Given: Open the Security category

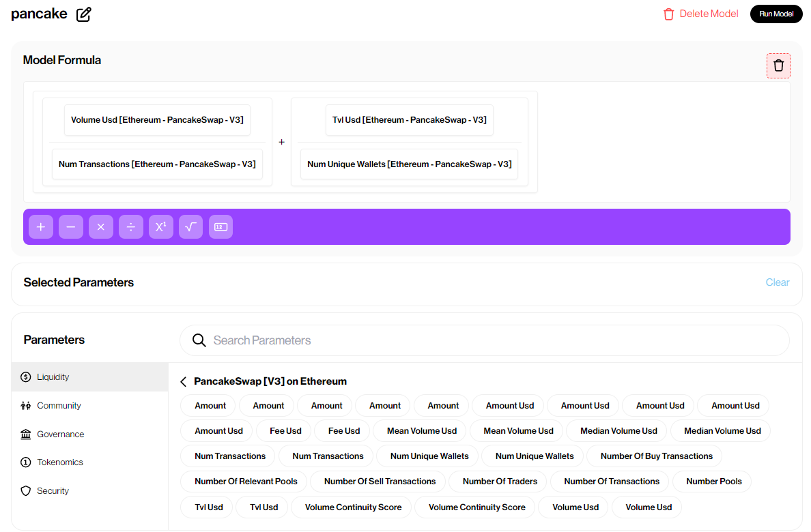Looking at the screenshot, I should 90,490.
